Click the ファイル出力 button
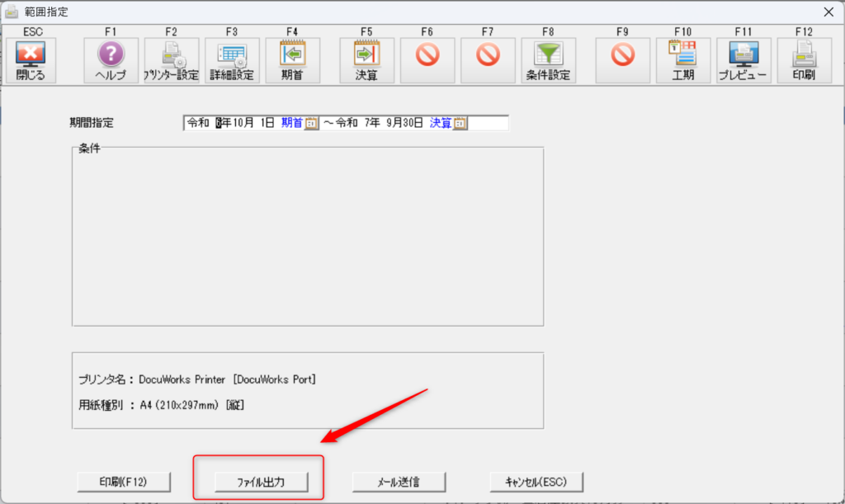Screen dimensions: 845x504 [260, 482]
